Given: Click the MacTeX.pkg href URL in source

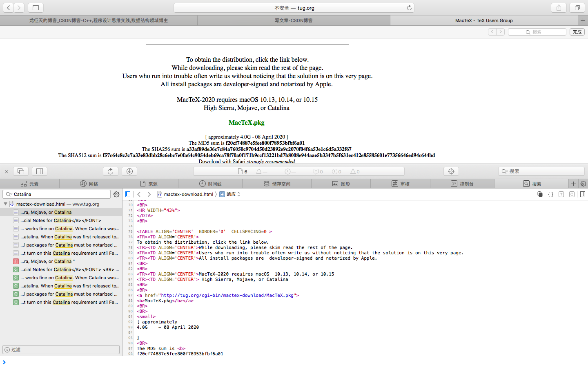Looking at the screenshot, I should click(227, 295).
